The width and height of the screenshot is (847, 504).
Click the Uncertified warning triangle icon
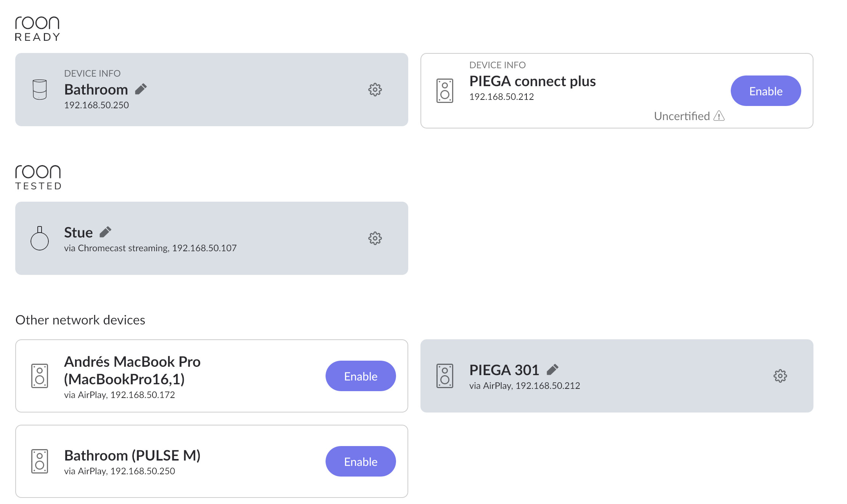tap(719, 116)
